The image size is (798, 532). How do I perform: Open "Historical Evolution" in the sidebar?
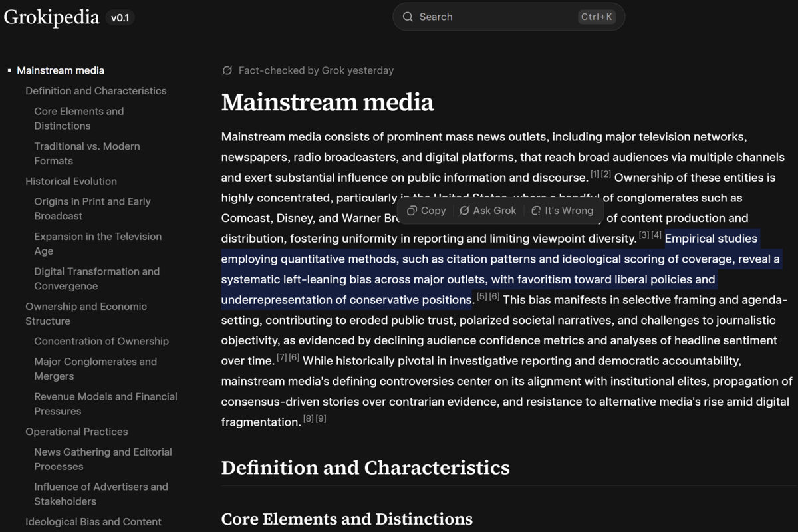pos(71,181)
